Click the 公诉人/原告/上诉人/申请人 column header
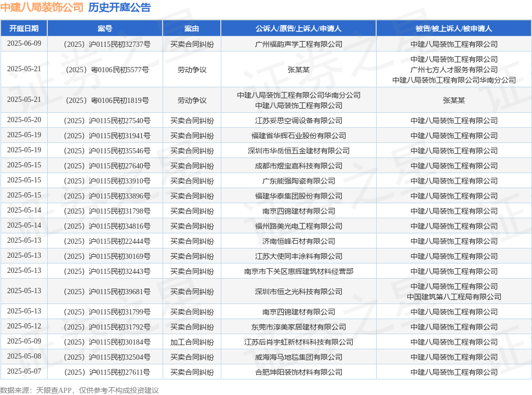Image resolution: width=532 pixels, height=395 pixels. (x=299, y=29)
